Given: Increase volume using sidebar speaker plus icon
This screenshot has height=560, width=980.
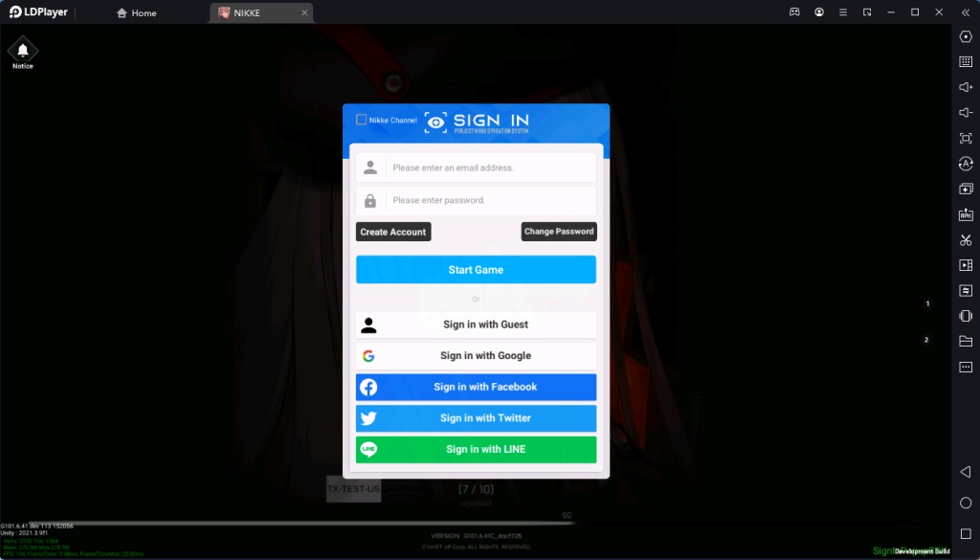Looking at the screenshot, I should [966, 87].
